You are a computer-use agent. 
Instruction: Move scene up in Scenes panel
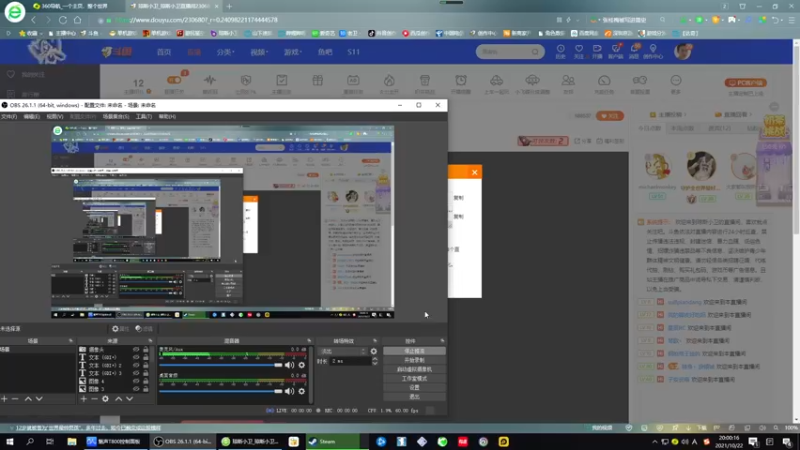tap(28, 398)
